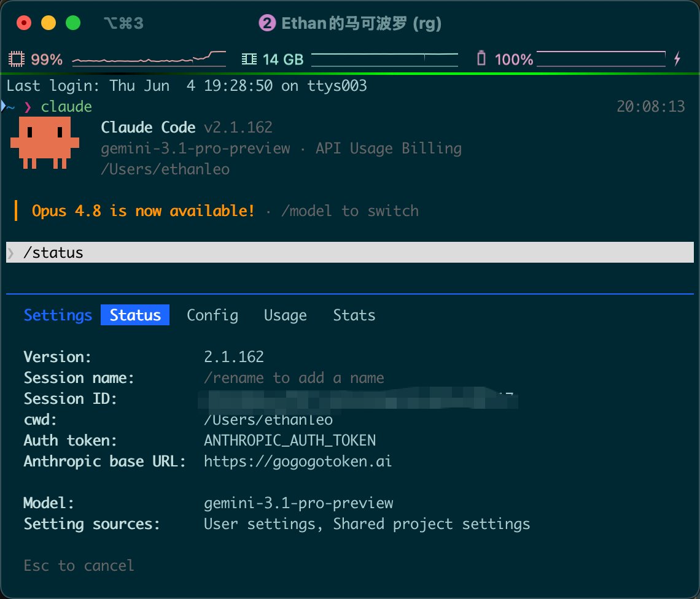Click the ANTHROPIC_AUTH_TOKEN value
Image resolution: width=700 pixels, height=599 pixels.
[x=290, y=441]
